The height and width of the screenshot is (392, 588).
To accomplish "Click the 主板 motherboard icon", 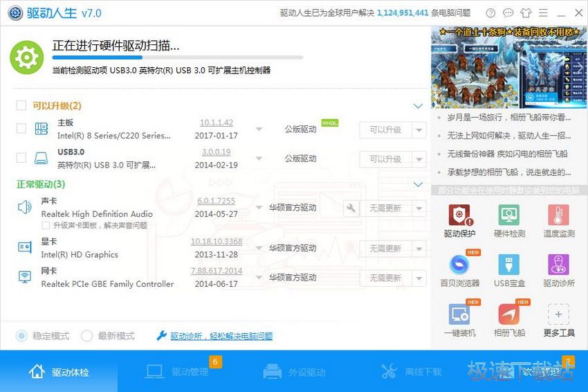I will coord(42,129).
